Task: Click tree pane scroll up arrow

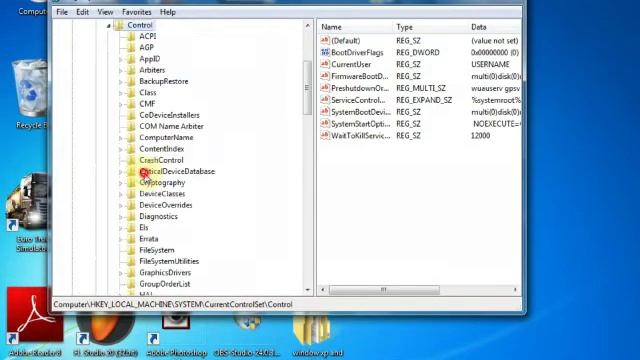Action: pyautogui.click(x=308, y=26)
